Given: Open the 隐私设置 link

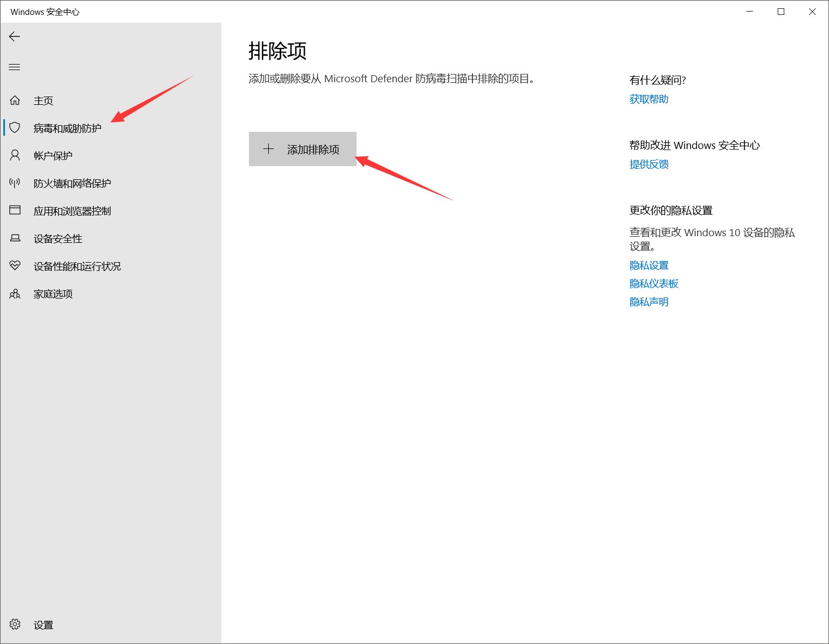Looking at the screenshot, I should click(649, 265).
